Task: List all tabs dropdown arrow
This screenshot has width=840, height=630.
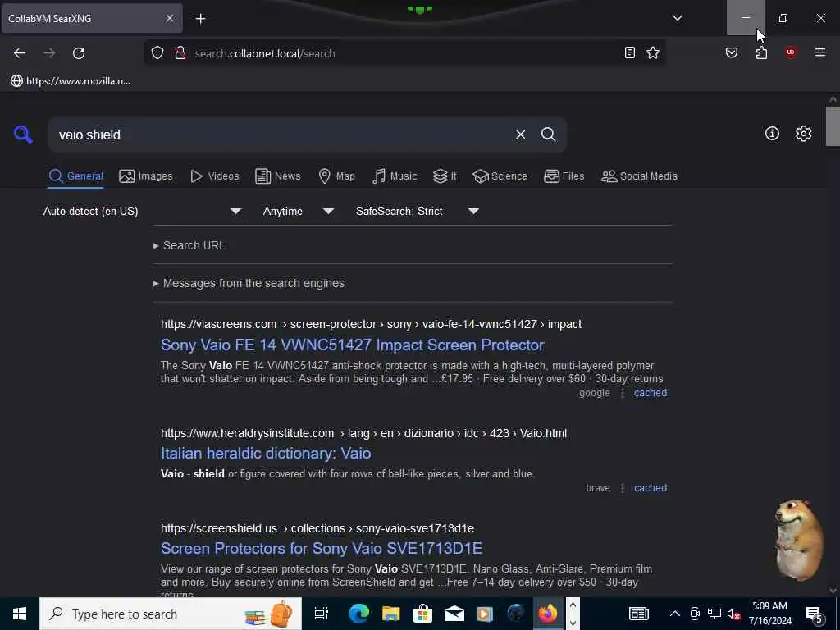Action: click(x=677, y=18)
